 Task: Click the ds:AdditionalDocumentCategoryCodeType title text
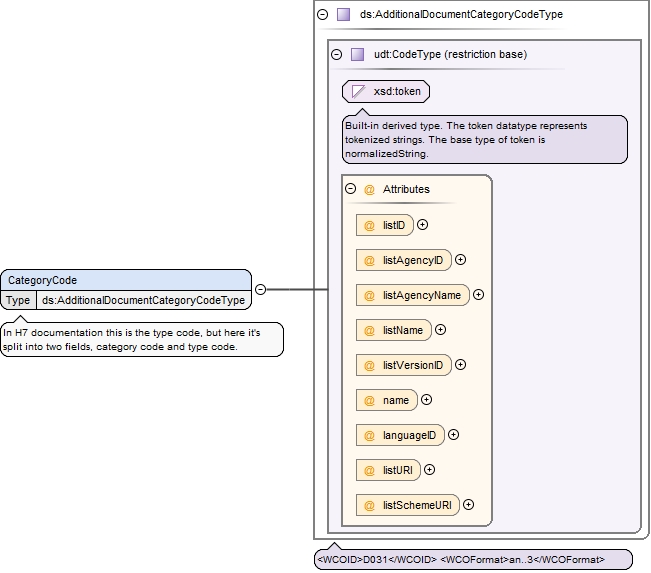(x=461, y=15)
